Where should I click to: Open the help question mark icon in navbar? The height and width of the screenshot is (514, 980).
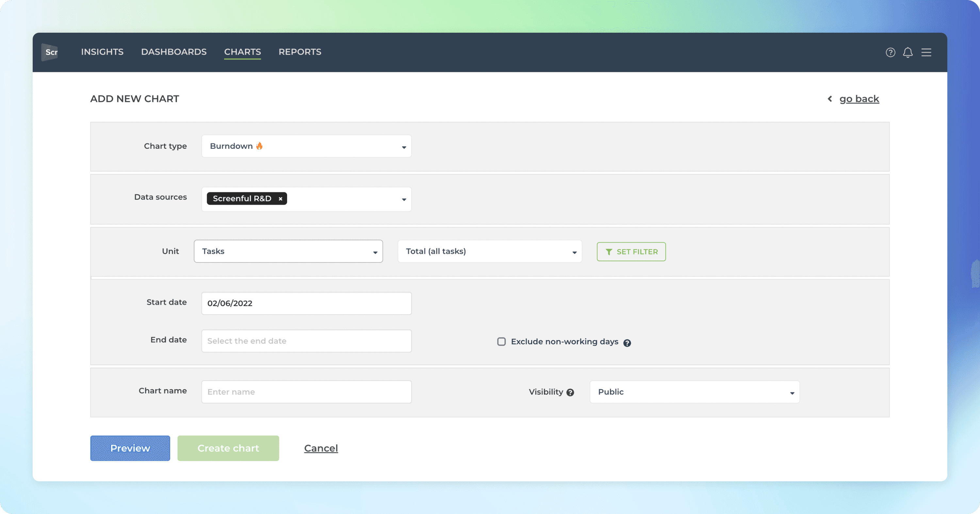[x=890, y=52]
